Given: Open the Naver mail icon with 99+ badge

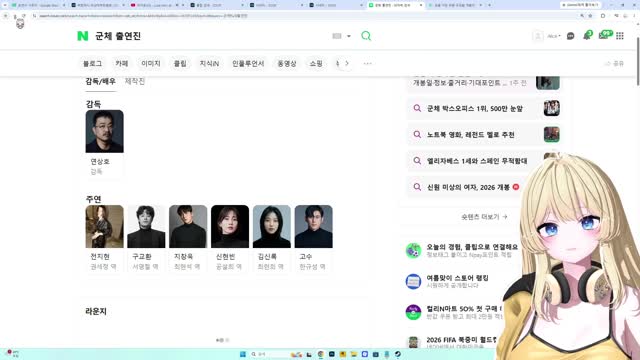Looking at the screenshot, I should (604, 35).
